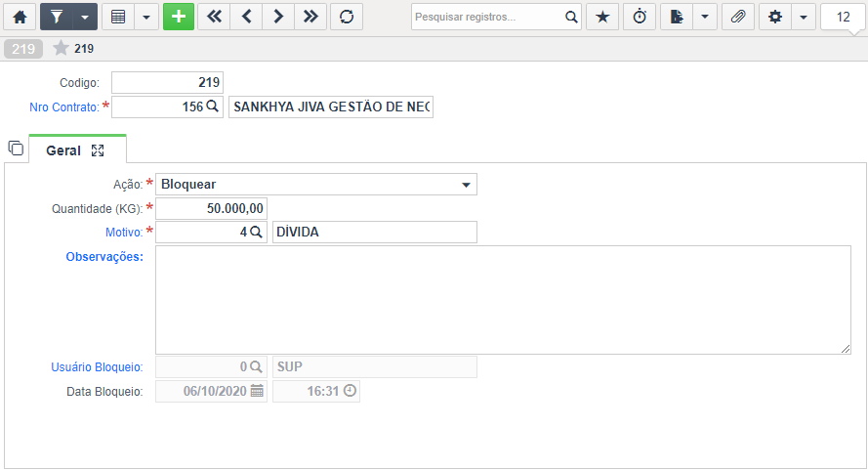Refresh the current record

[347, 17]
